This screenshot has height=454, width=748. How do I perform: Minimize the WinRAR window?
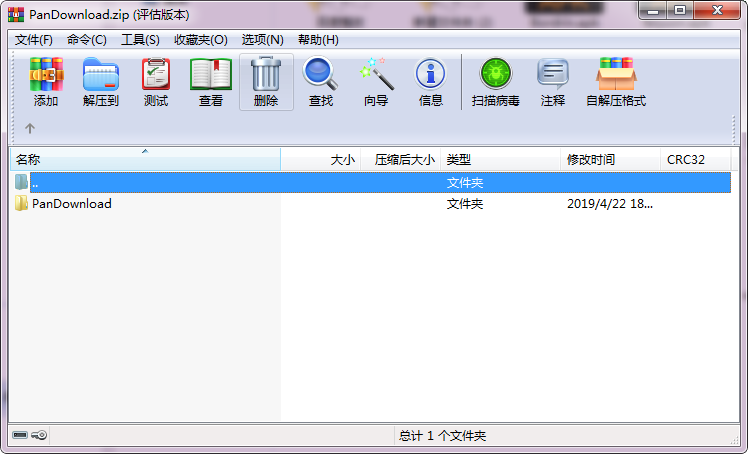pos(653,10)
